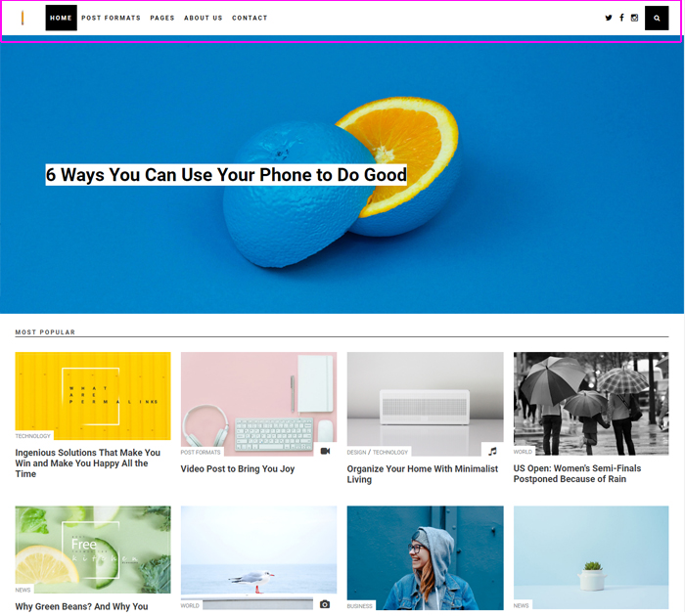Go to the Home menu item

click(61, 18)
